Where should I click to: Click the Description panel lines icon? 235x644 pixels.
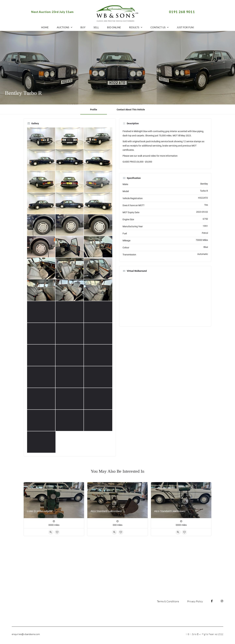[124, 123]
